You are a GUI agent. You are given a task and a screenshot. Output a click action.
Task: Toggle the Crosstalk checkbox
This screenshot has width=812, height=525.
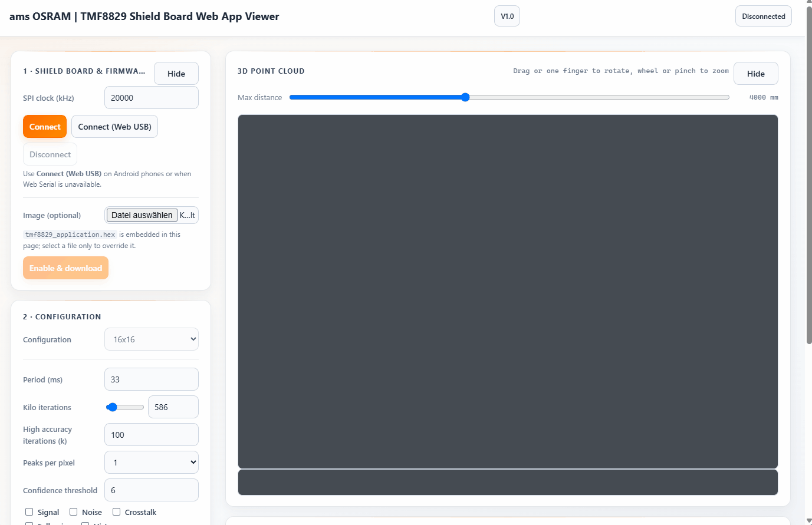(x=116, y=512)
